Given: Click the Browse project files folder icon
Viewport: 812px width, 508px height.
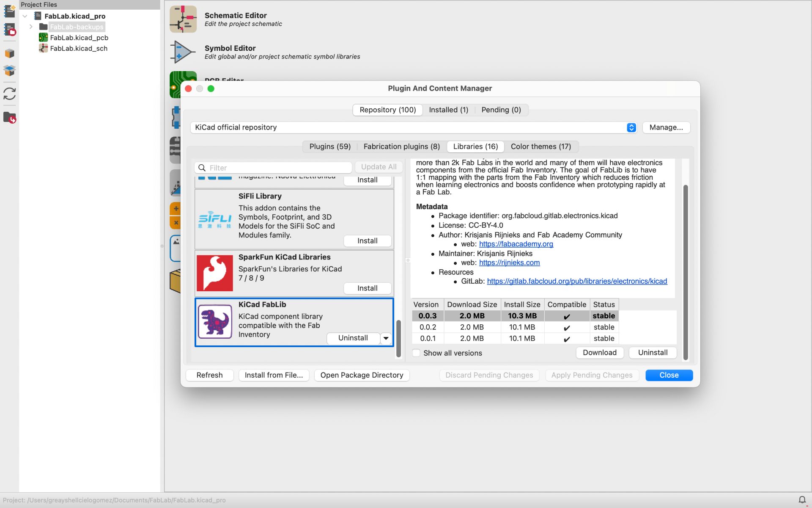Looking at the screenshot, I should coord(9,117).
